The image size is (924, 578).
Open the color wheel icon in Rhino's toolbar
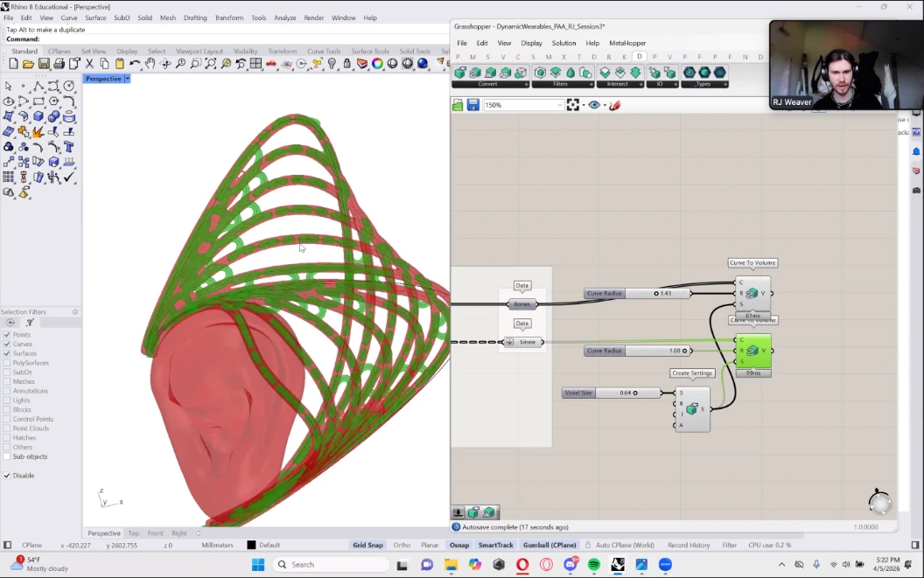coord(377,64)
